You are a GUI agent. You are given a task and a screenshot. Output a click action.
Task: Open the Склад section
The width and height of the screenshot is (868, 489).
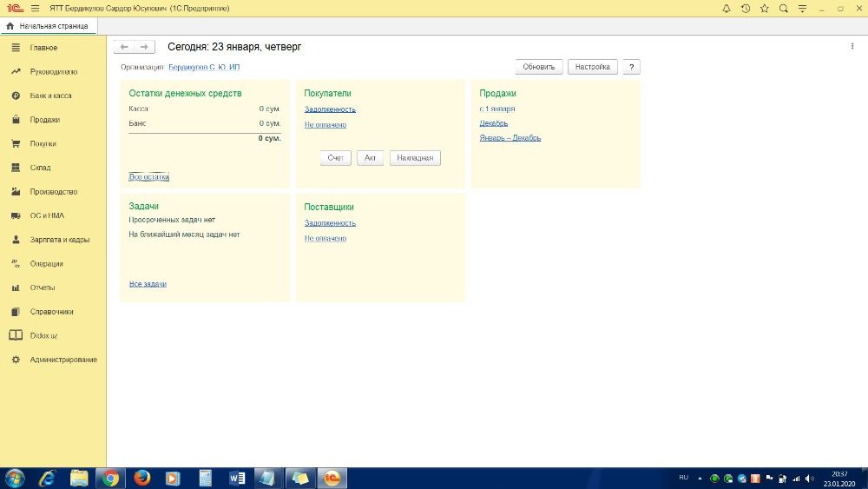coord(41,168)
